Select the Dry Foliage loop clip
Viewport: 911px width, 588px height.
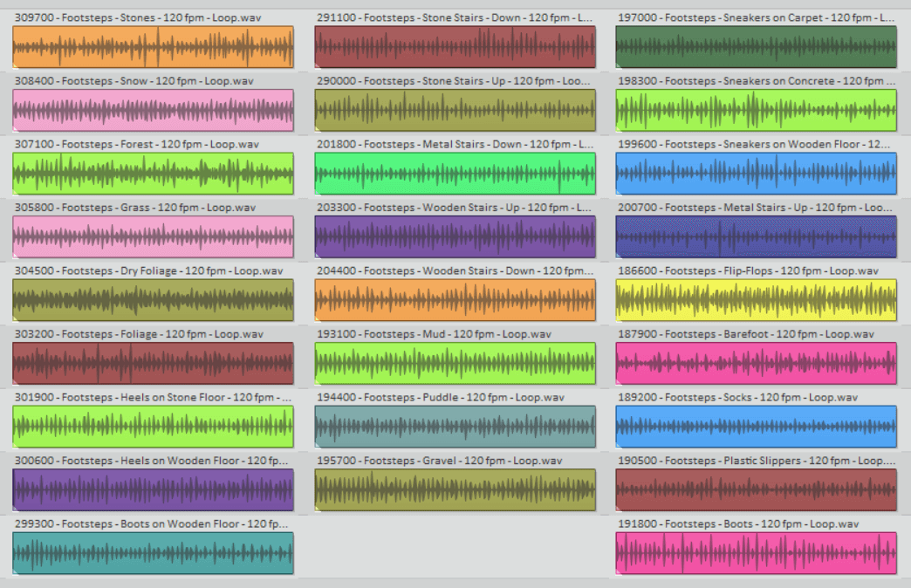pos(153,300)
